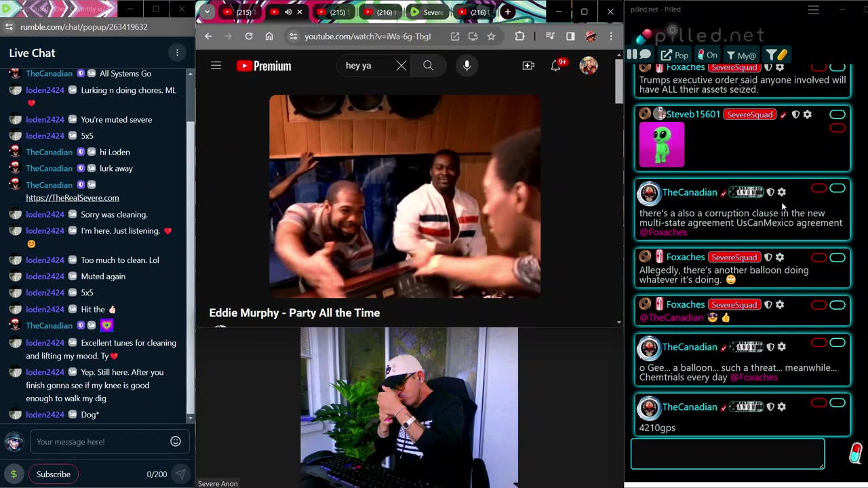Toggle red pill on Steveb15601's message
868x488 pixels.
[x=837, y=128]
